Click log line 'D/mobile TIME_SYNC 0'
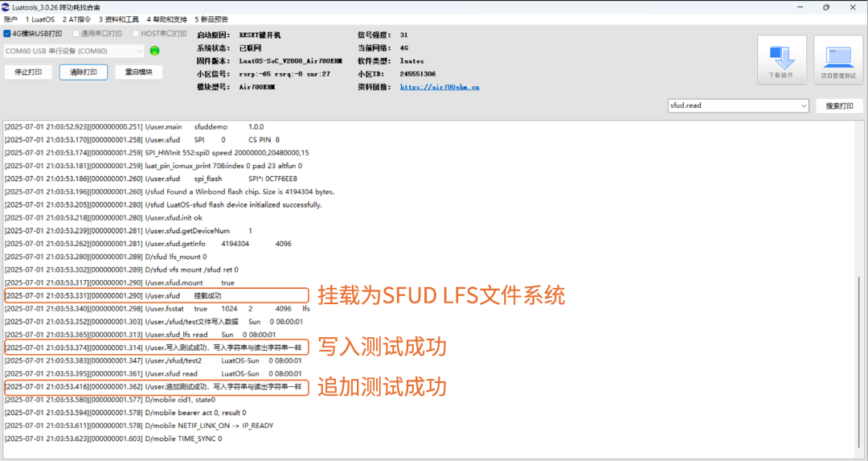 (x=113, y=438)
